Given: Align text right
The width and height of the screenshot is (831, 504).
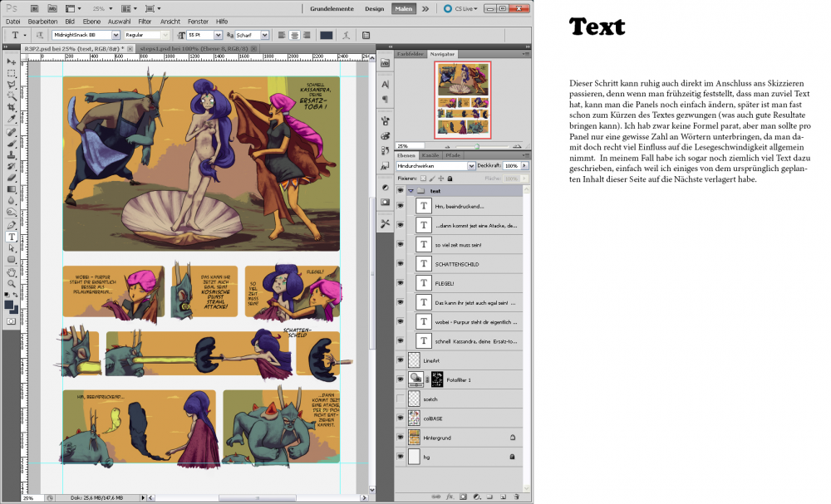Looking at the screenshot, I should tap(307, 35).
